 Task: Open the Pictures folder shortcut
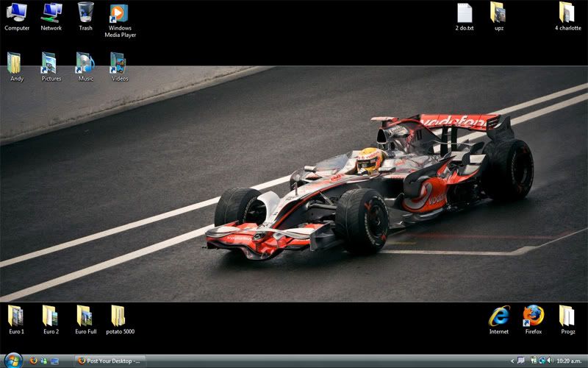coord(51,63)
